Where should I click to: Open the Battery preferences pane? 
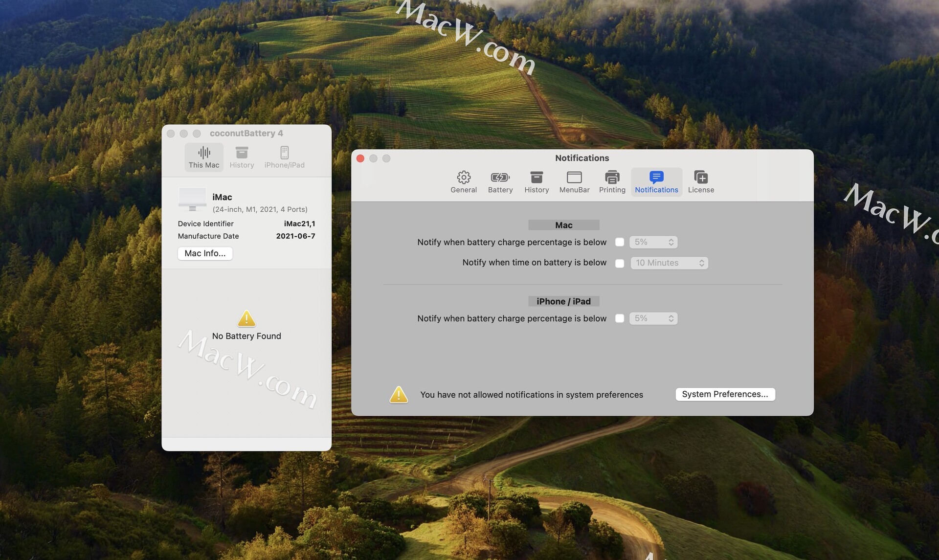click(x=500, y=182)
